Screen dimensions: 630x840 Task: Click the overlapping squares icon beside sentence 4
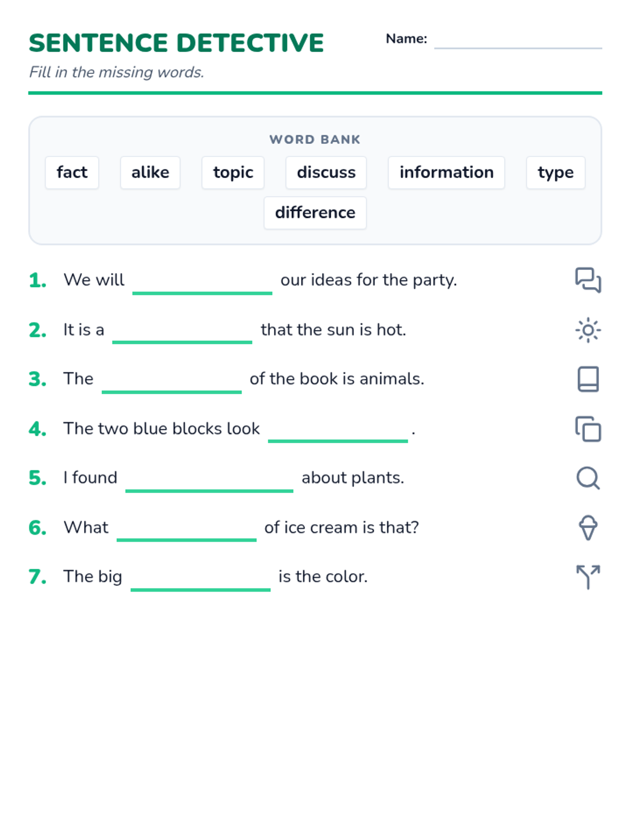(x=588, y=429)
